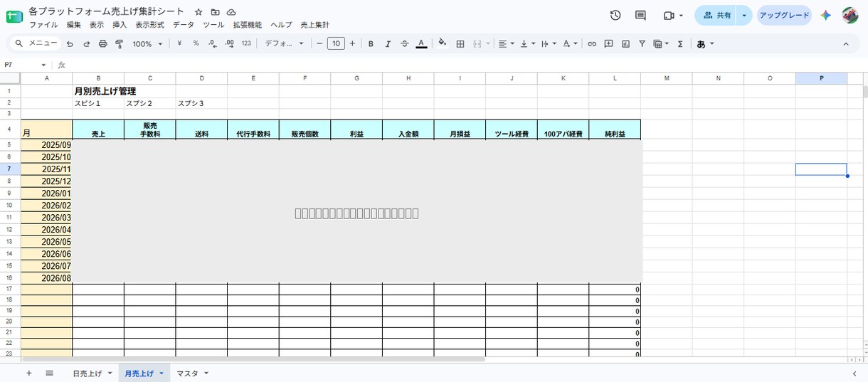The image size is (868, 382).
Task: Toggle strikethrough formatting
Action: click(x=405, y=43)
